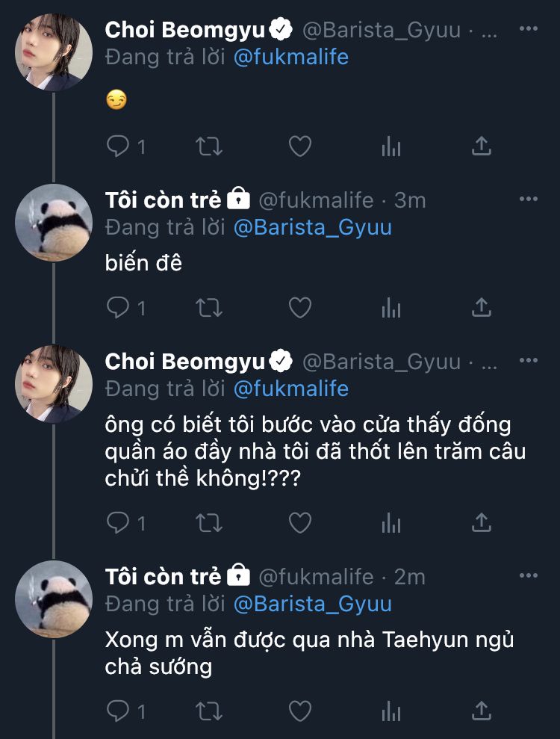The width and height of the screenshot is (560, 739).
Task: View analytics for smirk emoji tweet
Action: coord(391,146)
